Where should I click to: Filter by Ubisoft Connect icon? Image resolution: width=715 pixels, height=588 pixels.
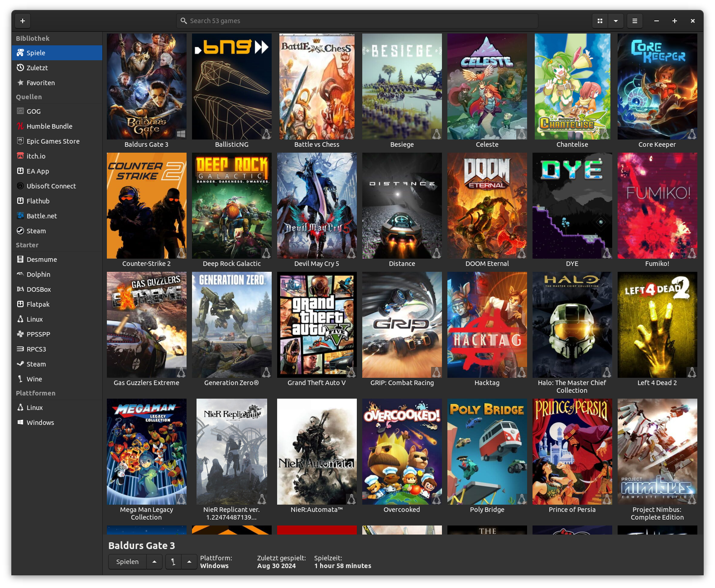pos(20,186)
